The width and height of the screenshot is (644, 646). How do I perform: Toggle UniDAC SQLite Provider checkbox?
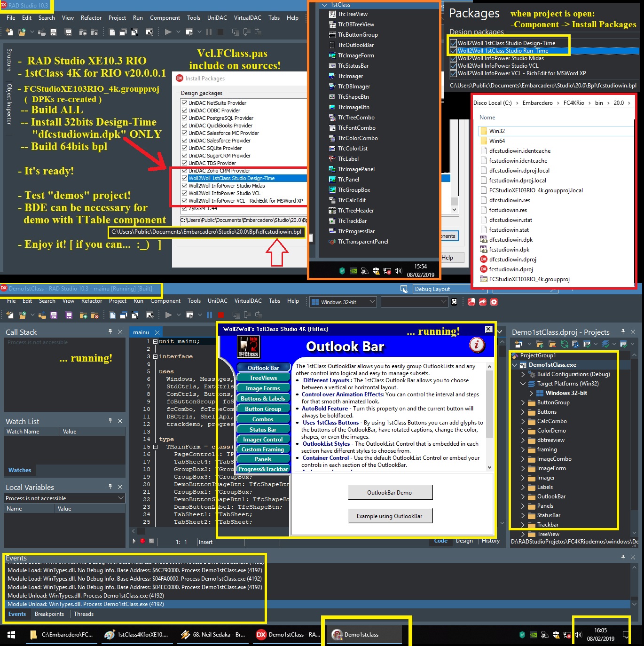[x=184, y=148]
